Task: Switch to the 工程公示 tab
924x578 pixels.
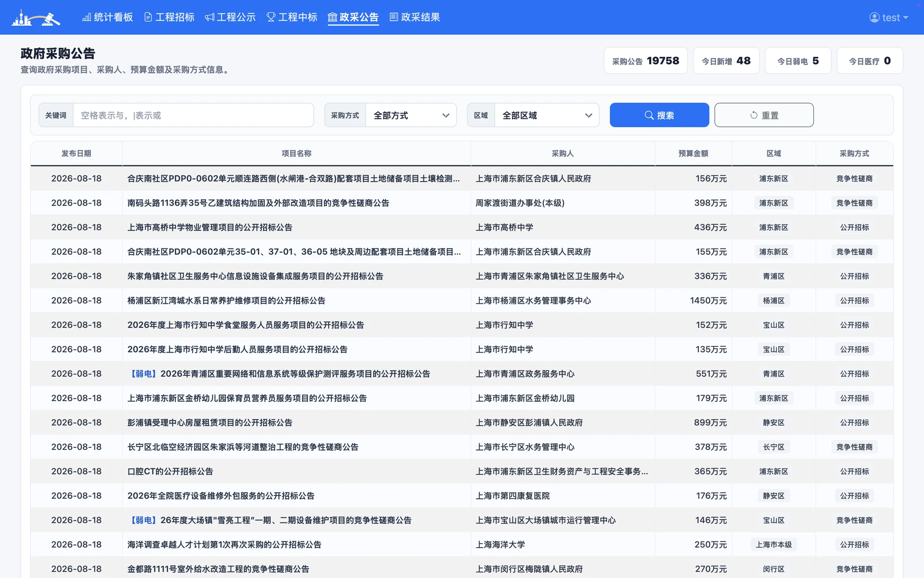Action: point(231,17)
